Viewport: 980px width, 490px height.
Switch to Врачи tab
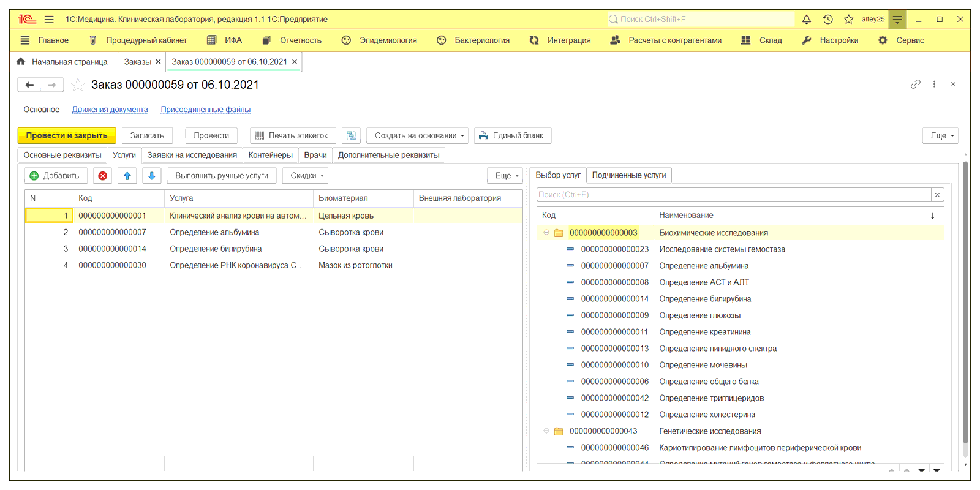tap(315, 156)
